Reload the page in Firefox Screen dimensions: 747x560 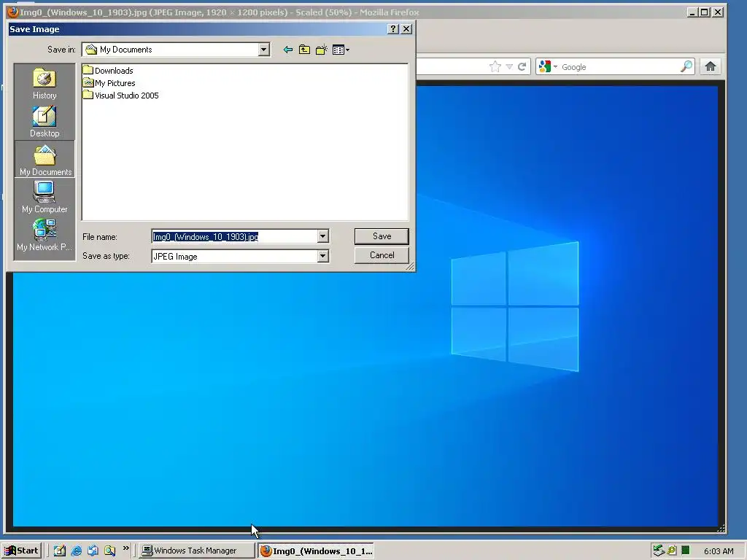pos(522,66)
